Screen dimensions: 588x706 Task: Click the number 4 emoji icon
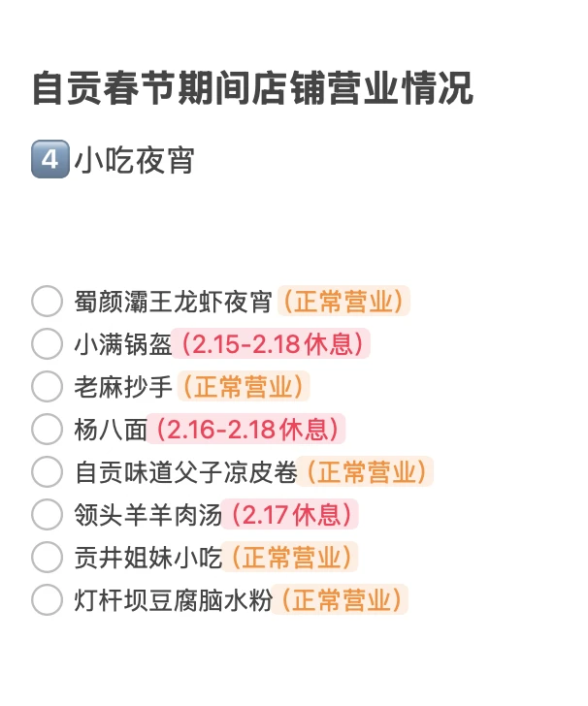[x=49, y=160]
